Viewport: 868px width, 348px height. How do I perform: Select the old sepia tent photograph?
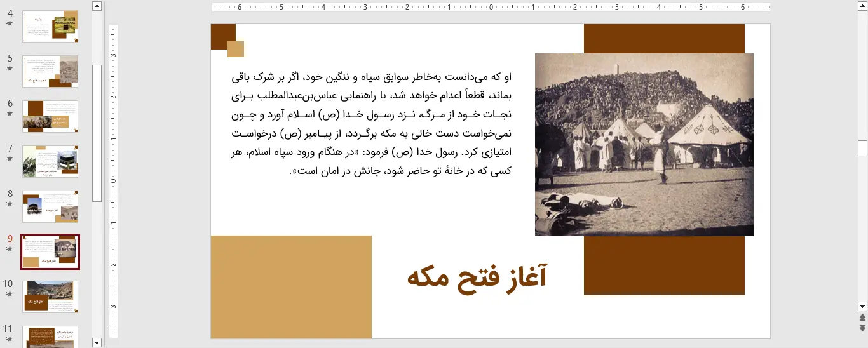pyautogui.click(x=644, y=145)
